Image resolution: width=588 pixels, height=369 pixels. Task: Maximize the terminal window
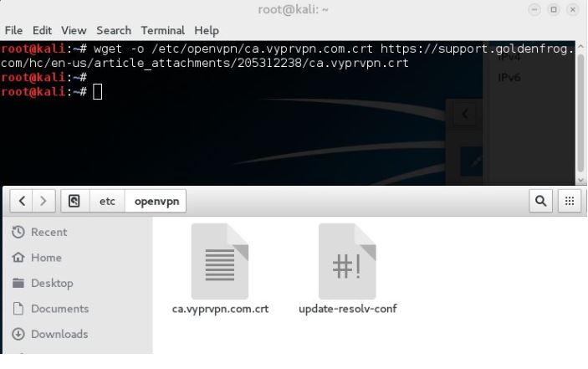554,10
